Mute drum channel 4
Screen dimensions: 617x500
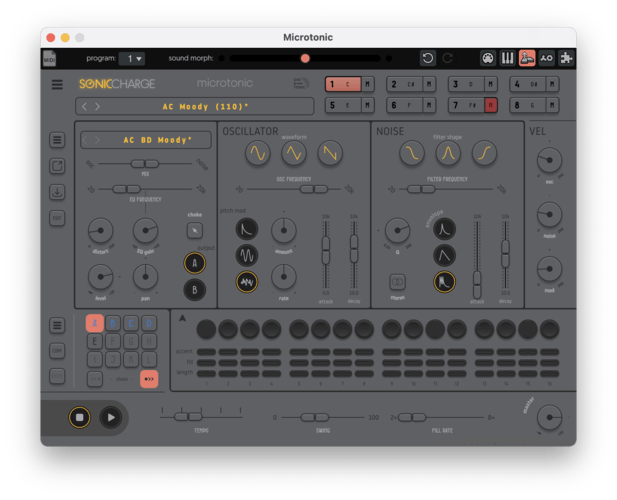pyautogui.click(x=552, y=84)
